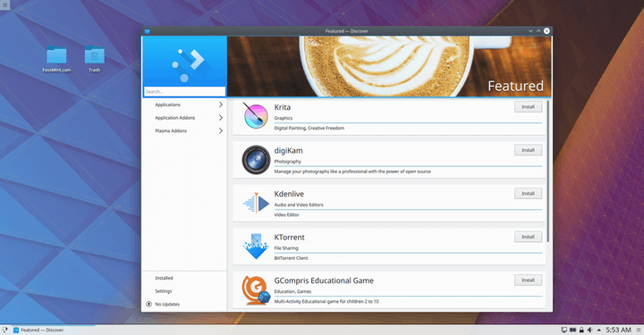The height and width of the screenshot is (335, 644).
Task: Click the KTorrent download arrow icon
Action: 256,247
